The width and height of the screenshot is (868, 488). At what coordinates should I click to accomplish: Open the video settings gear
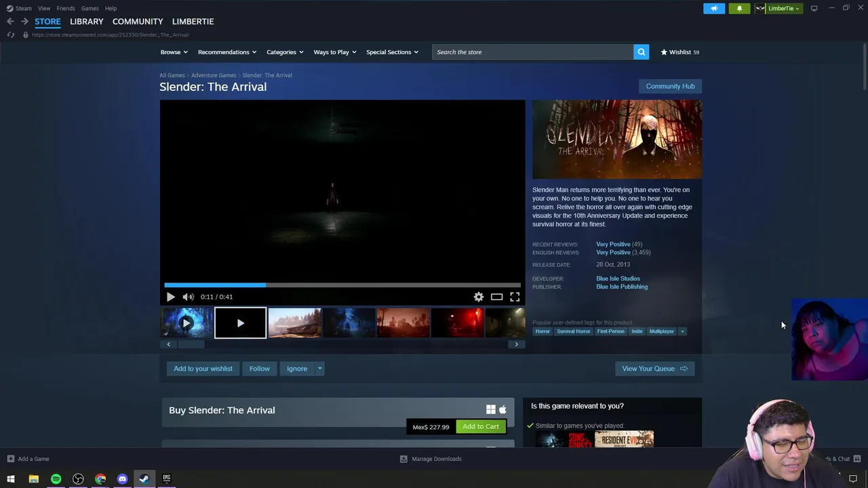[479, 297]
